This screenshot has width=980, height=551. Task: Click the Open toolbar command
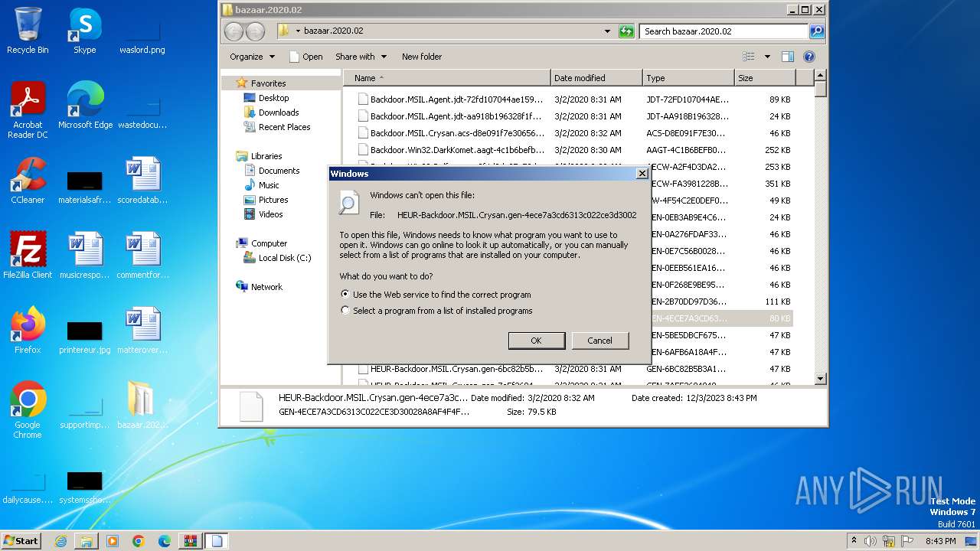tap(305, 57)
